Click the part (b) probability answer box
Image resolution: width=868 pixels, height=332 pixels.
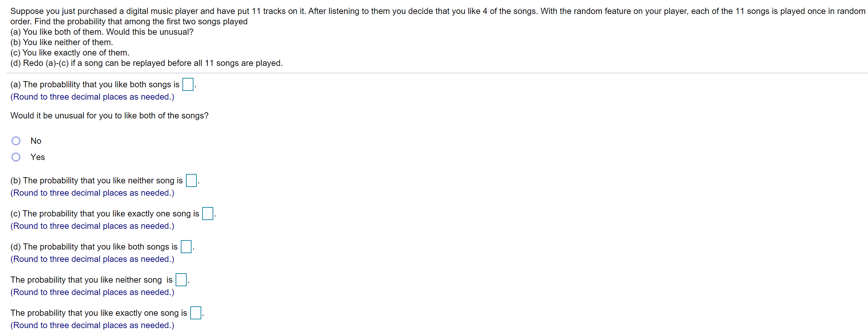pos(191,181)
